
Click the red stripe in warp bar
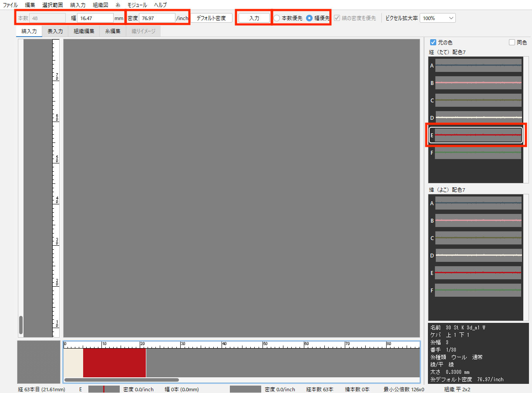114,363
